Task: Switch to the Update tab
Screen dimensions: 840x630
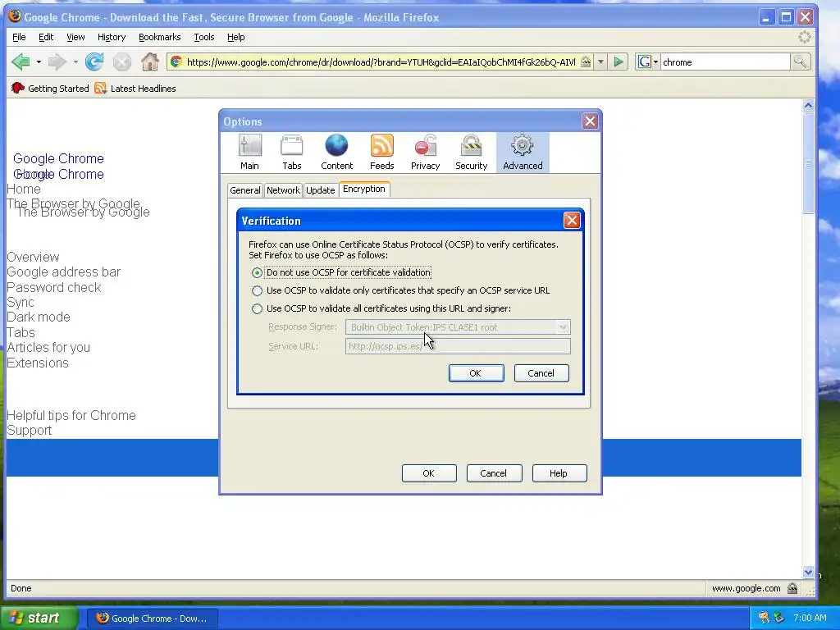Action: coord(321,190)
